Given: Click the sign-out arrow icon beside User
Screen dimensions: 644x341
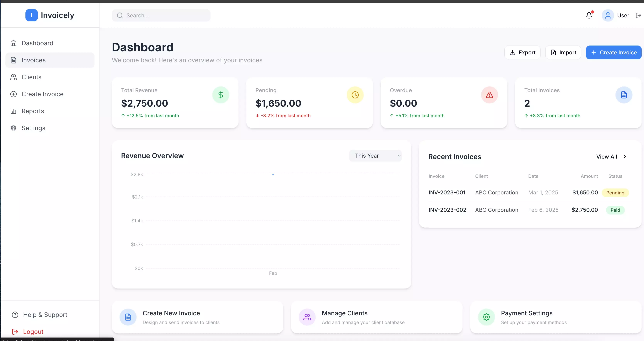Looking at the screenshot, I should tap(638, 15).
